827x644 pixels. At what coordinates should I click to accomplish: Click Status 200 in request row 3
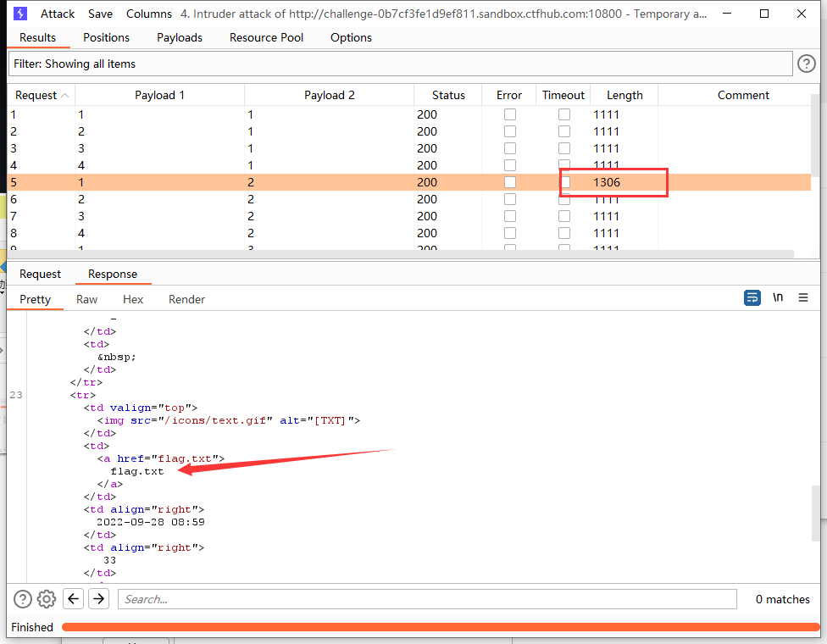click(427, 148)
